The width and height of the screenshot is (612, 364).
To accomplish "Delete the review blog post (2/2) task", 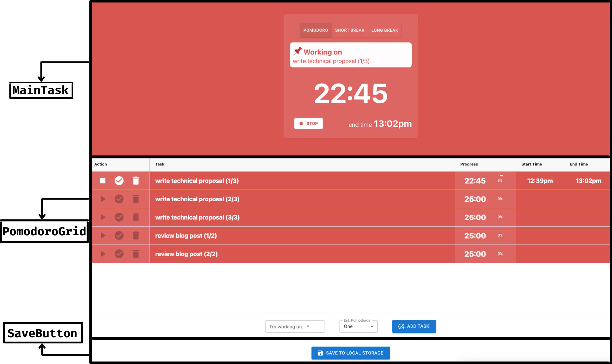I will point(136,254).
